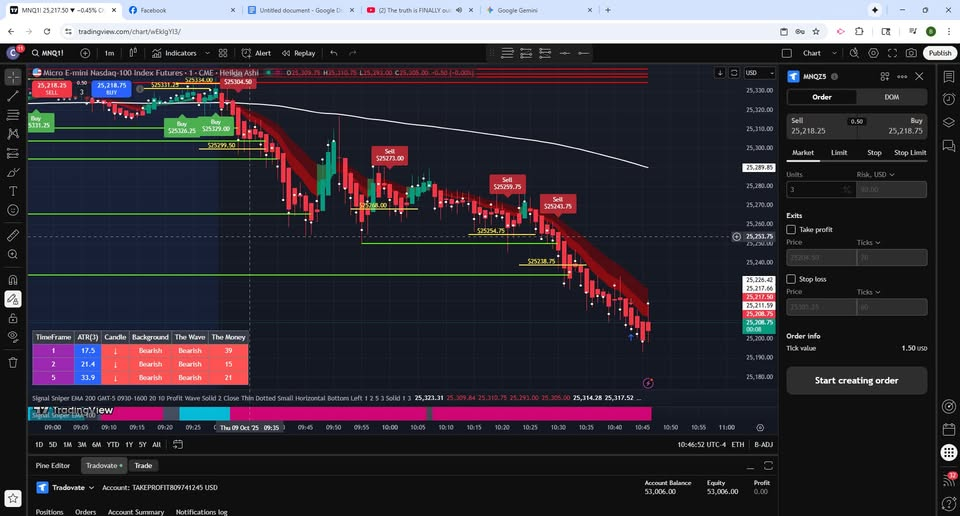Open the Indicators dialog
960x516 pixels.
174,53
